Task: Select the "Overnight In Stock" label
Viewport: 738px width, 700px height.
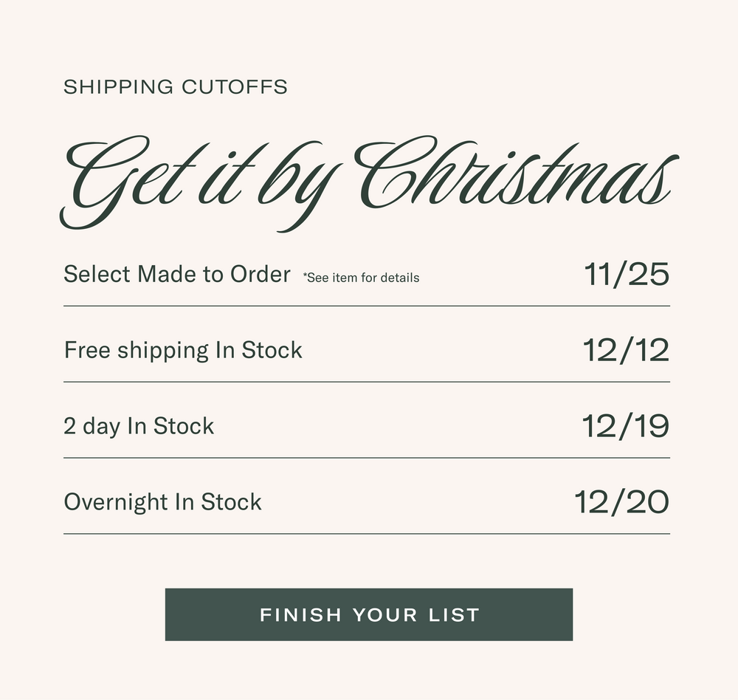Action: click(162, 502)
